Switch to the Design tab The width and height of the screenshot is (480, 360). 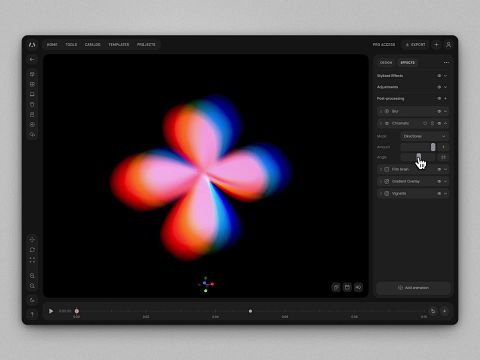pyautogui.click(x=386, y=62)
